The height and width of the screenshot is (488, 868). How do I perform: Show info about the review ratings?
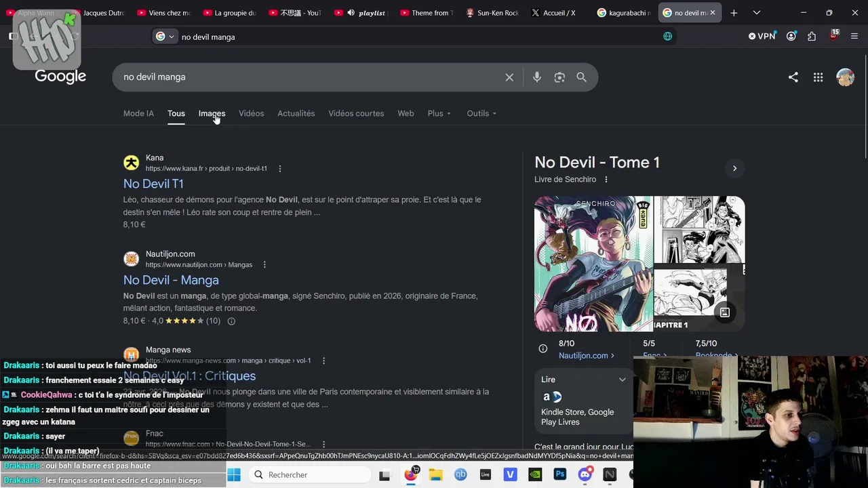point(543,349)
